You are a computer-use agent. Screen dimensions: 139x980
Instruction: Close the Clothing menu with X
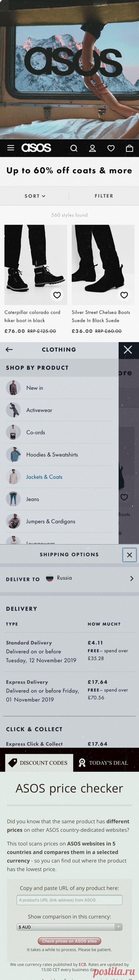pos(128,349)
